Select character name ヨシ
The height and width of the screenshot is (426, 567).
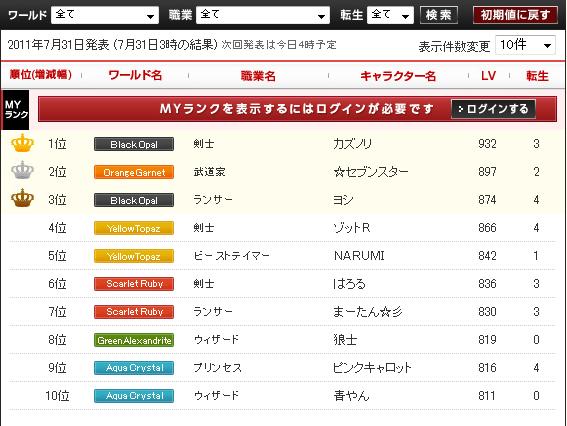(x=343, y=200)
